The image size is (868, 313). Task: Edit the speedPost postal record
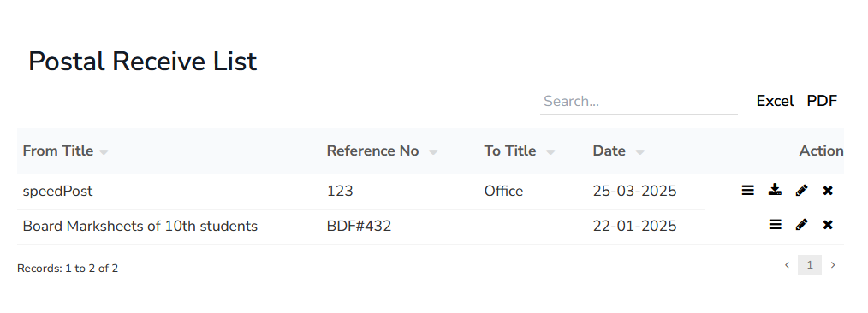pos(801,191)
